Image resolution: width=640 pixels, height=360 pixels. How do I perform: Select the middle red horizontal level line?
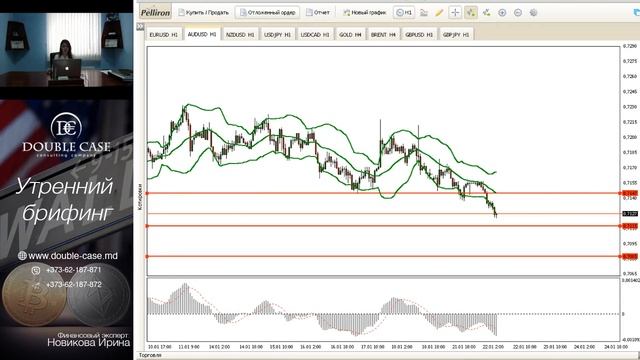click(383, 226)
